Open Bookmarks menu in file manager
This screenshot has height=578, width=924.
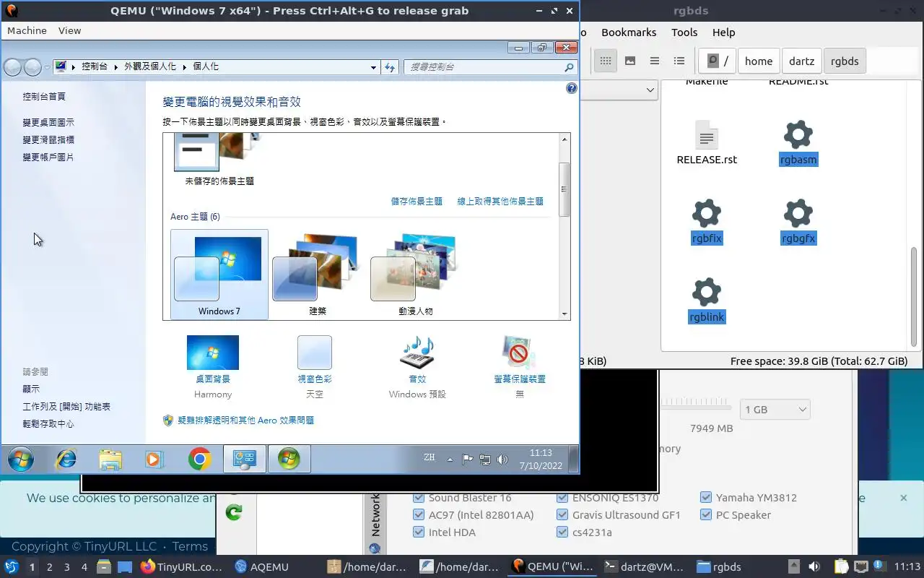pyautogui.click(x=629, y=33)
